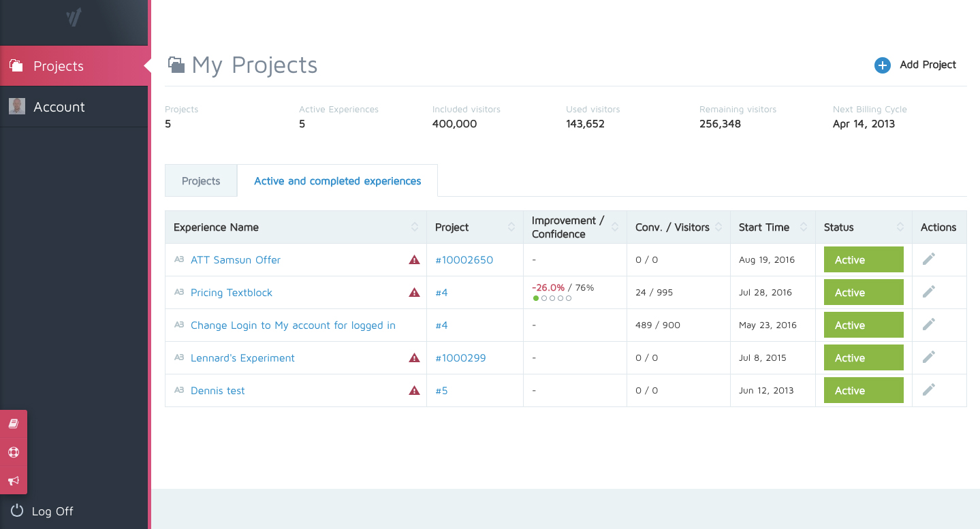Select Active and completed experiences tab

338,181
